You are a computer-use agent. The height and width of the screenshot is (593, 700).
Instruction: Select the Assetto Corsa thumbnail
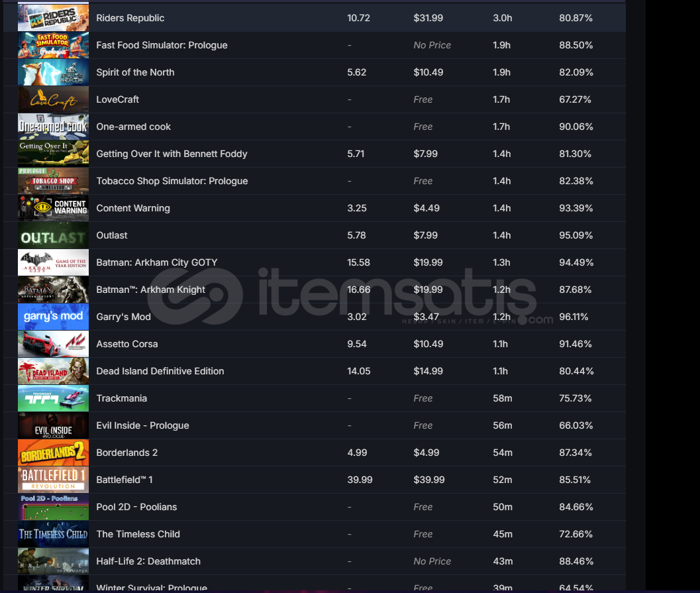pos(53,344)
